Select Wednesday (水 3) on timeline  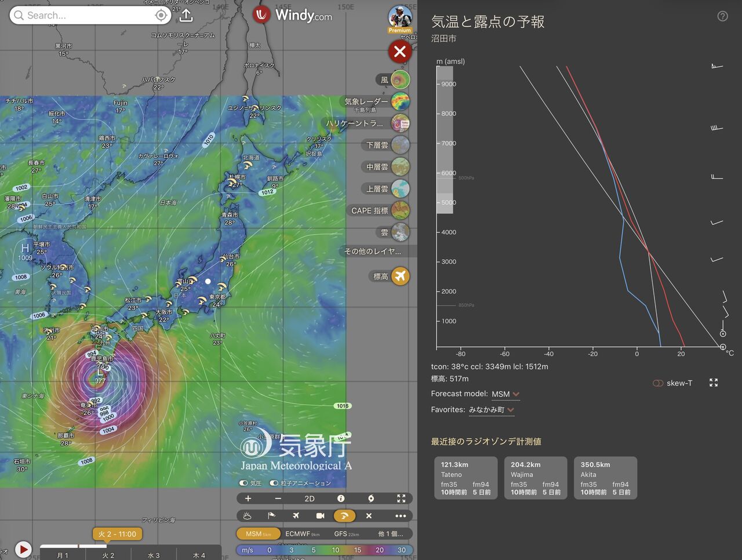(x=154, y=555)
